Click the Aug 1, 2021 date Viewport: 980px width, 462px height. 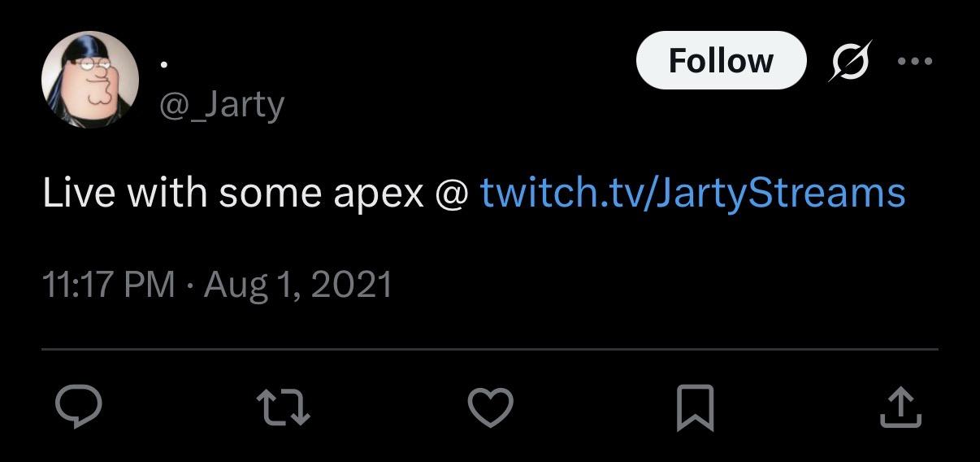click(298, 285)
